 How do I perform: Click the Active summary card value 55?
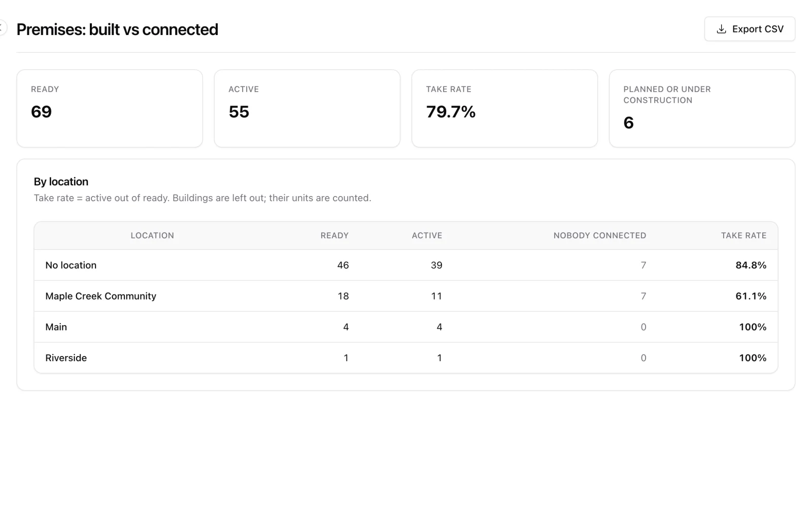239,112
